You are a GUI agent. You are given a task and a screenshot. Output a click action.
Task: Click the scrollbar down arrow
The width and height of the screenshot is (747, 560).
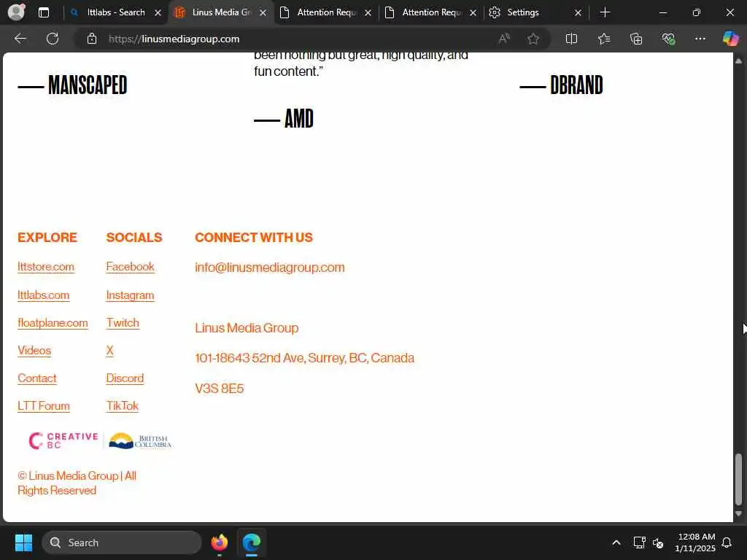tap(738, 514)
